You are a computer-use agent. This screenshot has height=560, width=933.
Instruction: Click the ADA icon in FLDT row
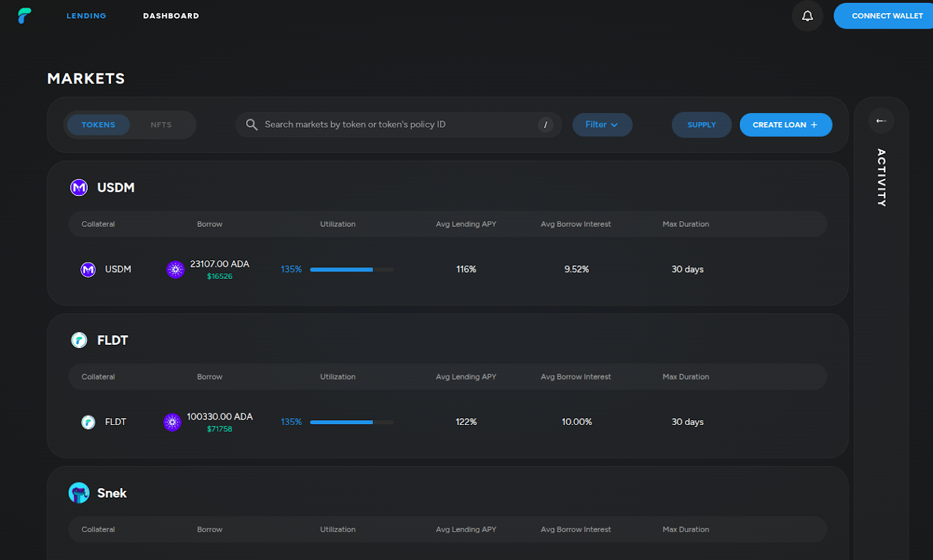point(172,422)
